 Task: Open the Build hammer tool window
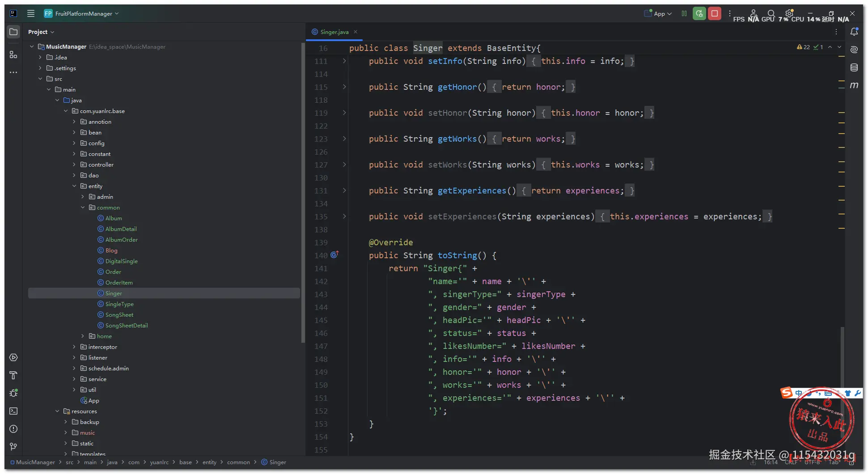13,375
